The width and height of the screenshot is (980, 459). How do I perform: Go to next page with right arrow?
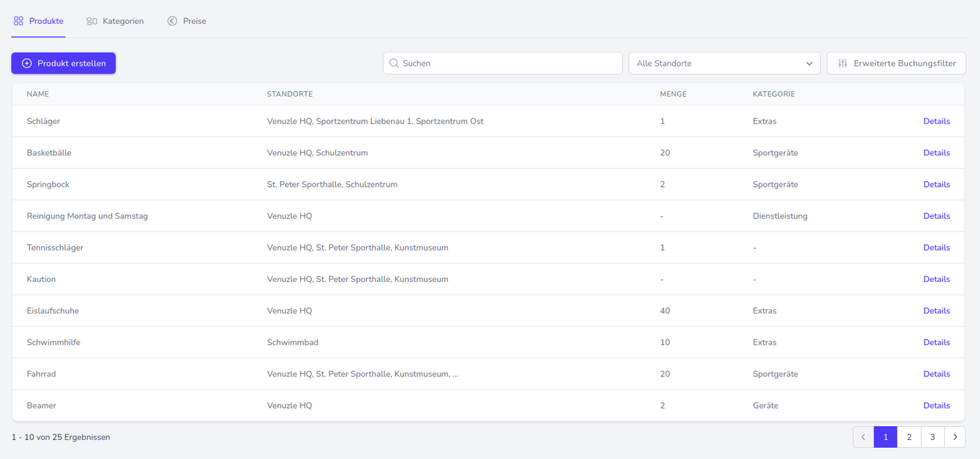pyautogui.click(x=955, y=437)
